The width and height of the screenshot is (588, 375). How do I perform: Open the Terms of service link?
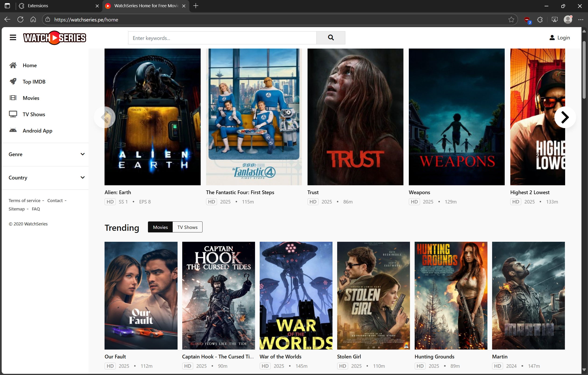[x=24, y=200]
